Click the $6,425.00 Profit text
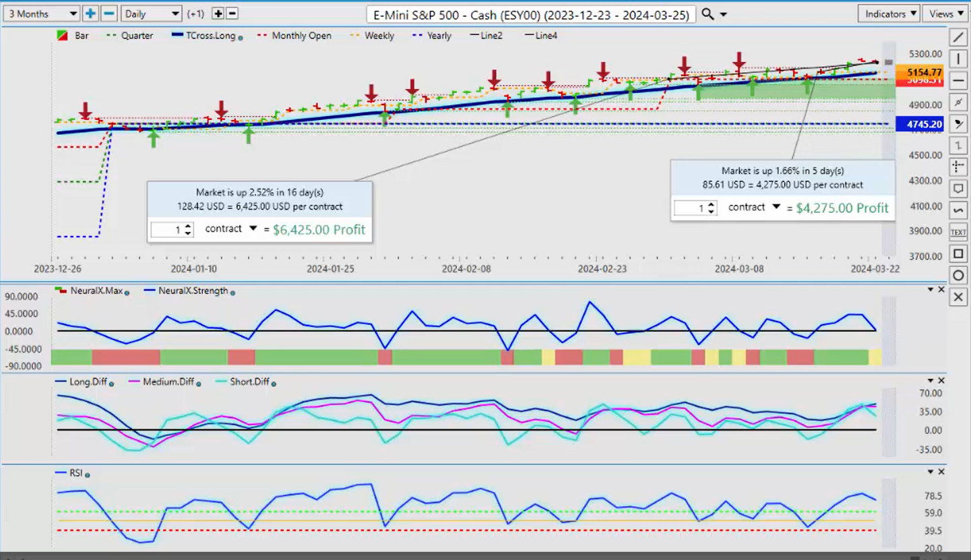 coord(319,230)
